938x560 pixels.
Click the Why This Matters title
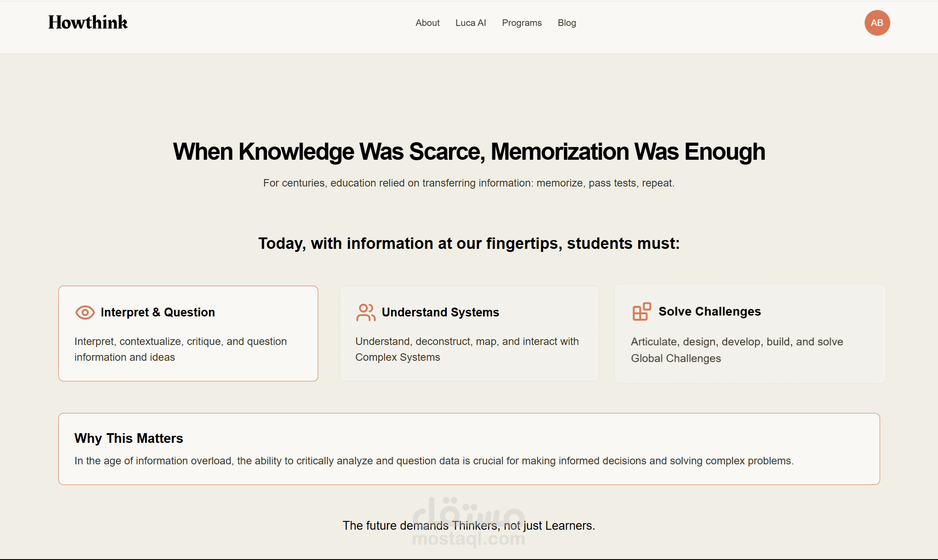pos(129,438)
